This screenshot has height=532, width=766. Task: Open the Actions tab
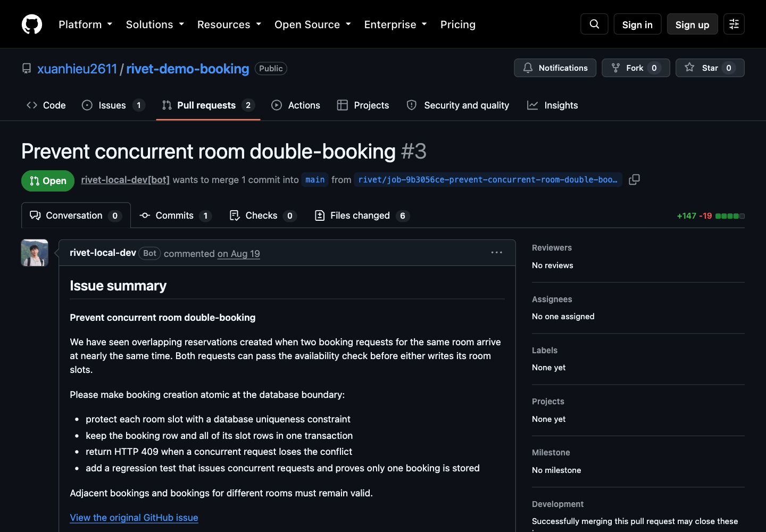[296, 105]
